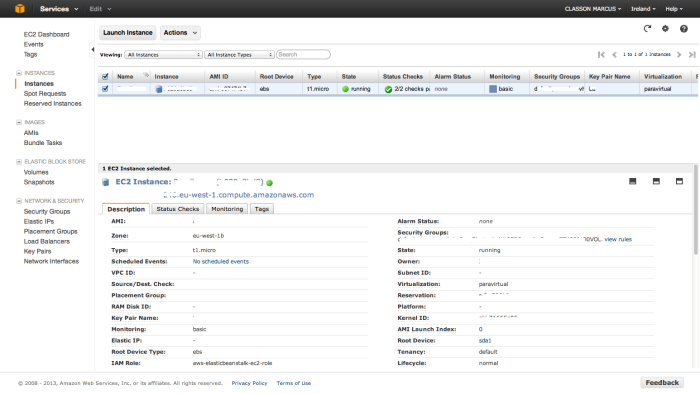
Task: Open the Edit dropdown in top bar
Action: point(100,8)
